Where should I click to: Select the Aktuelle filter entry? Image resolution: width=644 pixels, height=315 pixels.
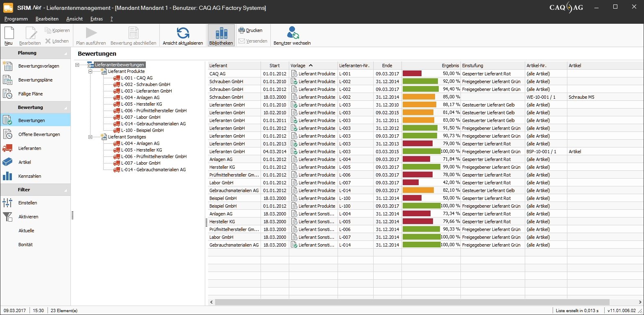coord(26,231)
